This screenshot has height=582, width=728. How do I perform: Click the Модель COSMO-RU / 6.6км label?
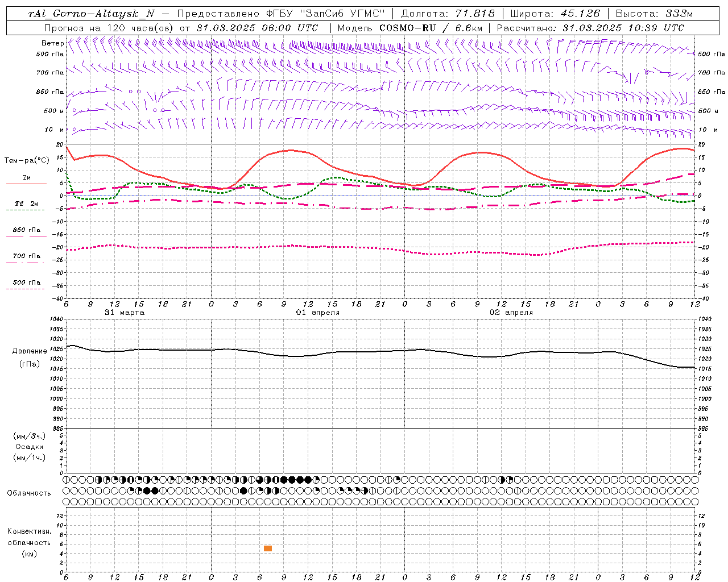[409, 28]
